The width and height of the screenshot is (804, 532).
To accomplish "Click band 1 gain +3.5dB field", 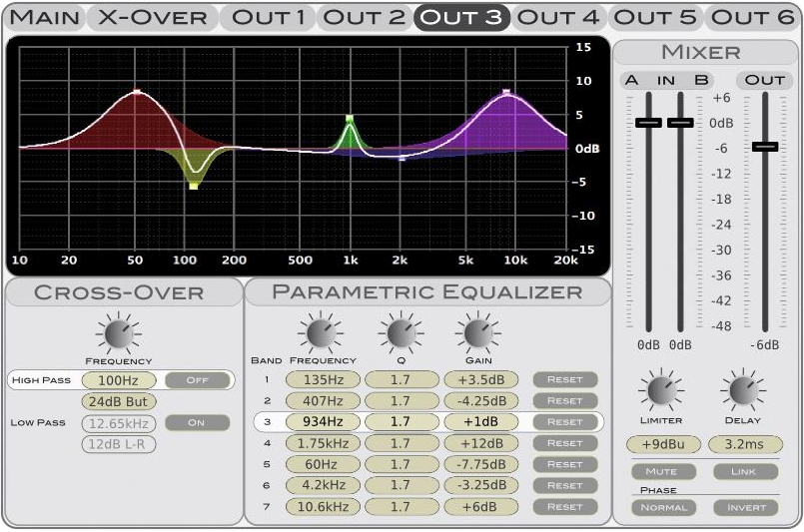I will (x=481, y=379).
